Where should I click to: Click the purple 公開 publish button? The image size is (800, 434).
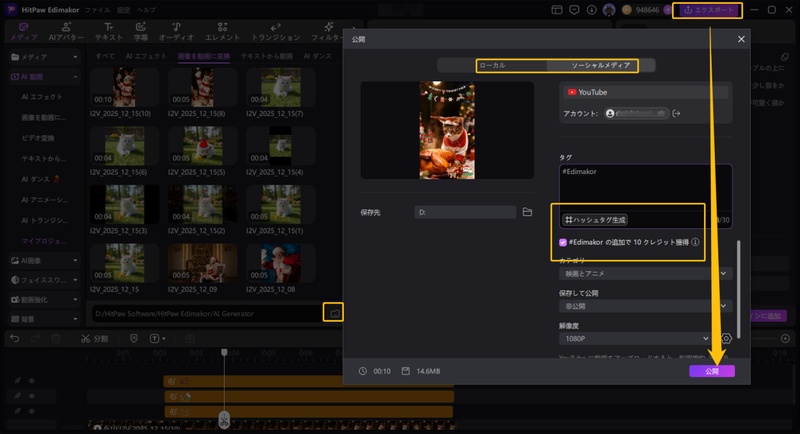coord(712,371)
